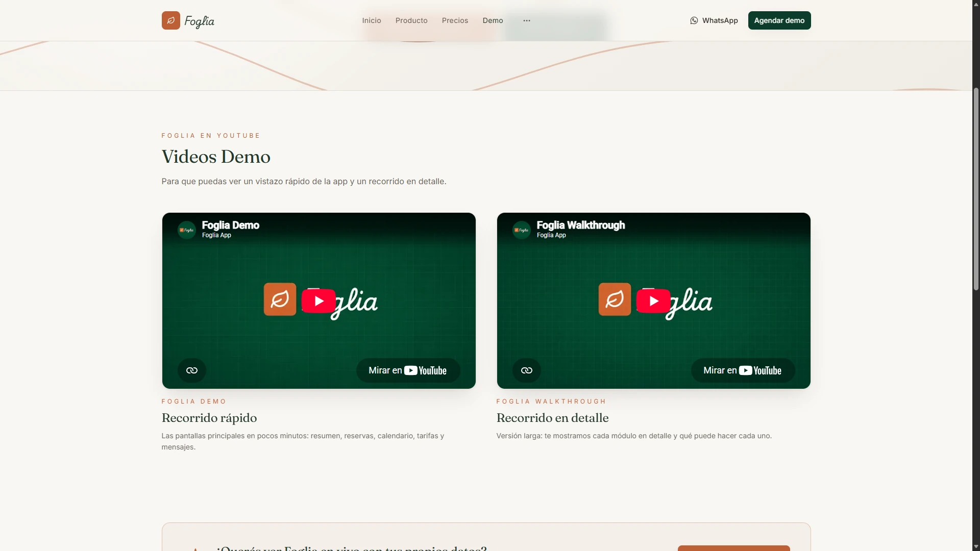Open Mirar en YouTube on Foglia Walkthrough
Image resolution: width=980 pixels, height=551 pixels.
coord(743,370)
